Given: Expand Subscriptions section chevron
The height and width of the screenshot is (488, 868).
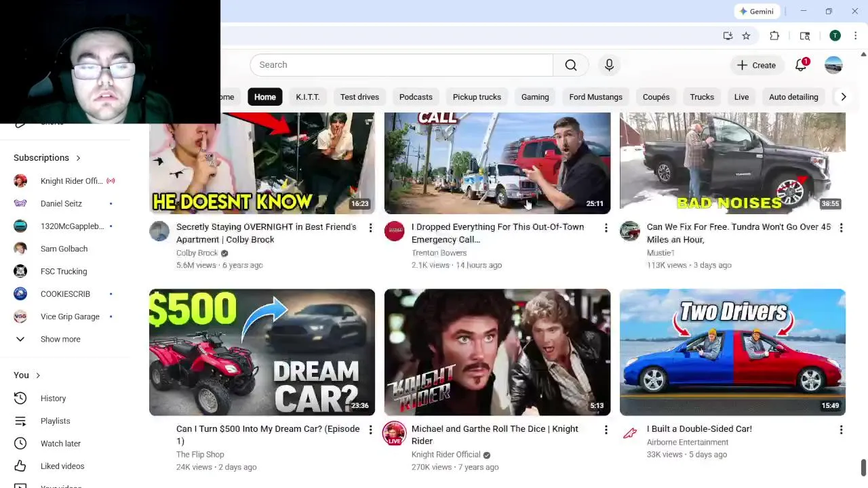Looking at the screenshot, I should point(78,158).
